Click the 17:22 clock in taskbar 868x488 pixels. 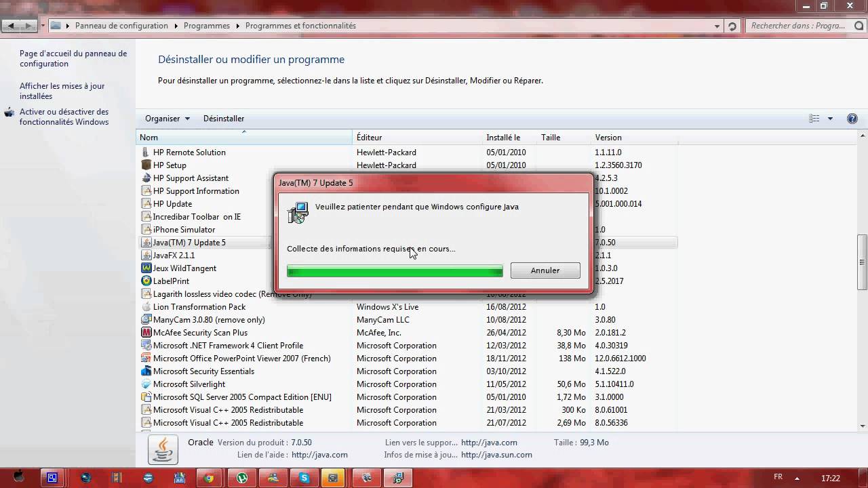(x=831, y=478)
